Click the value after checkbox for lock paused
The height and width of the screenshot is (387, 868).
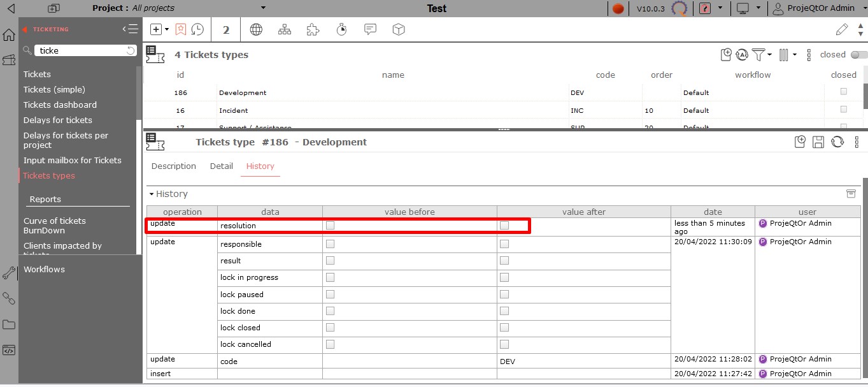pos(504,295)
